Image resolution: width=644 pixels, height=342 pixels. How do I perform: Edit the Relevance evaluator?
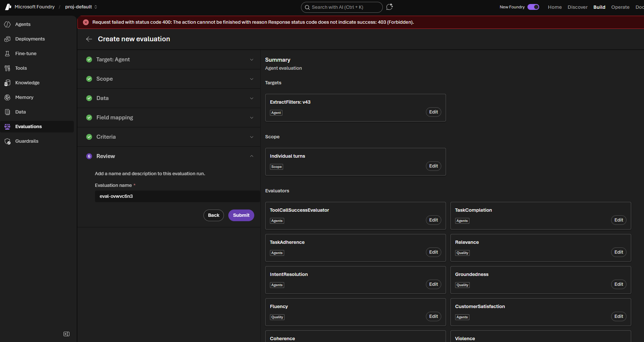point(619,252)
